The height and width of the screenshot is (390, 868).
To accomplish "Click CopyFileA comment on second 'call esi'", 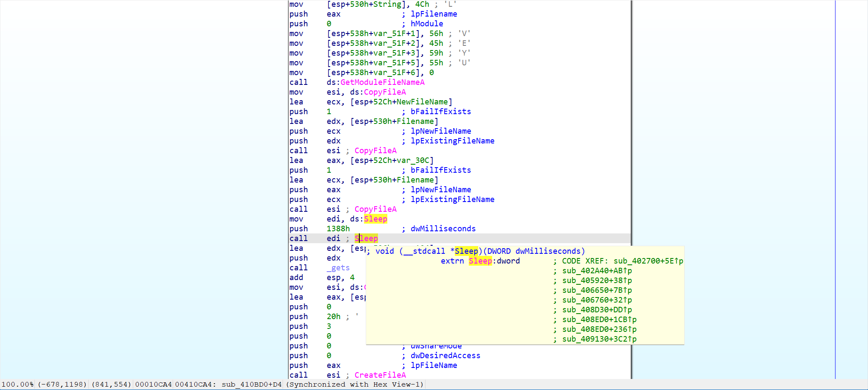I will 375,209.
